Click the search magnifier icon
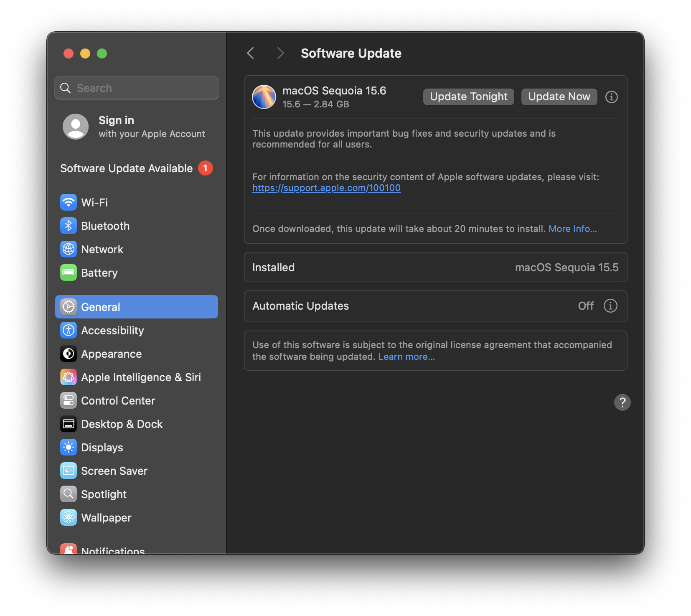 [x=66, y=88]
